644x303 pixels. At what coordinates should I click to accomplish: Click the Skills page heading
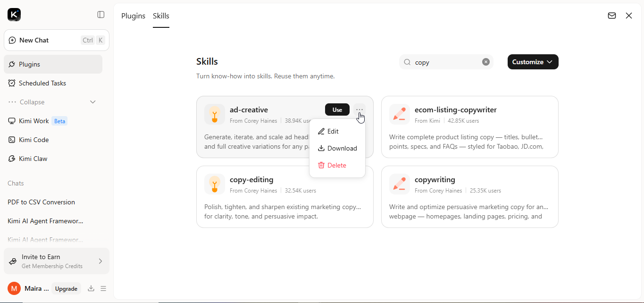207,61
